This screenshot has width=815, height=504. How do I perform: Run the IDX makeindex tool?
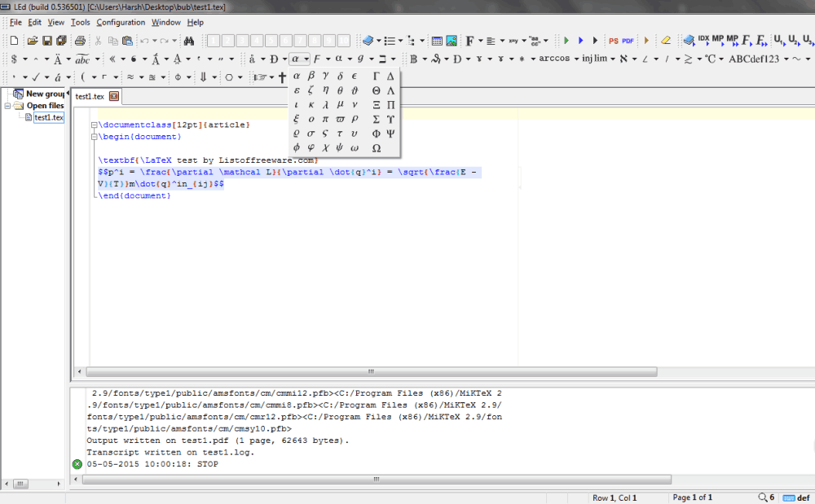point(704,39)
